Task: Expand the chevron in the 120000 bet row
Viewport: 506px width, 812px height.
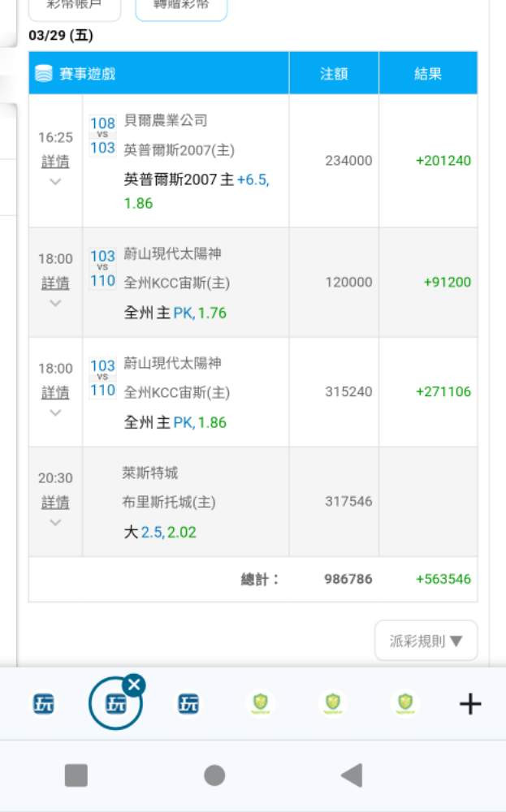Action: pyautogui.click(x=55, y=303)
